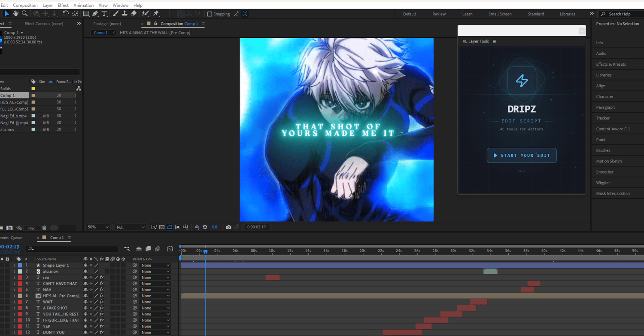Open Parent dropdown for reo layer
This screenshot has width=644, height=336.
(156, 278)
